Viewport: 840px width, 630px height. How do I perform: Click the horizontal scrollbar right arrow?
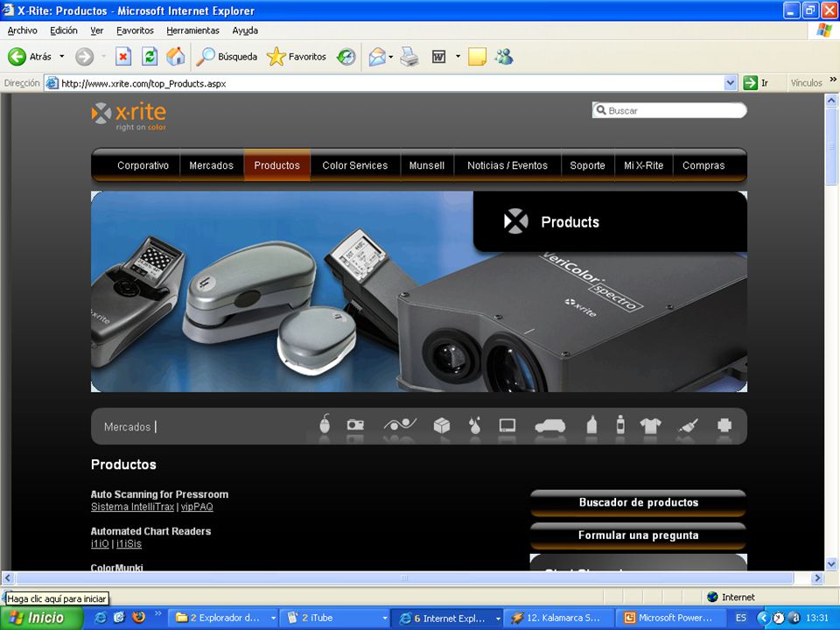817,578
